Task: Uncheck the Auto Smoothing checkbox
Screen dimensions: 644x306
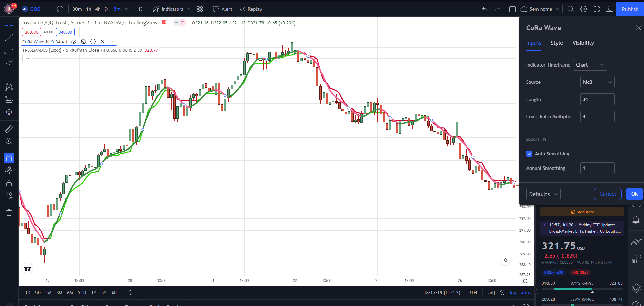Action: coord(530,154)
